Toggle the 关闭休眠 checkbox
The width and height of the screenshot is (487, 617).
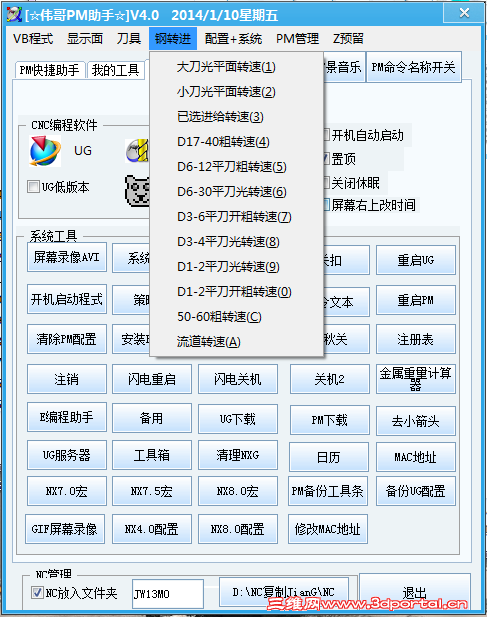pos(326,183)
